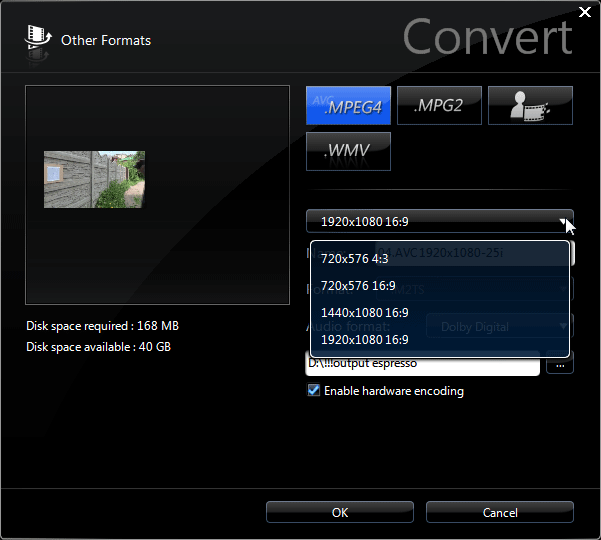Image resolution: width=601 pixels, height=540 pixels.
Task: Select the .MPG2 format button
Action: coord(439,105)
